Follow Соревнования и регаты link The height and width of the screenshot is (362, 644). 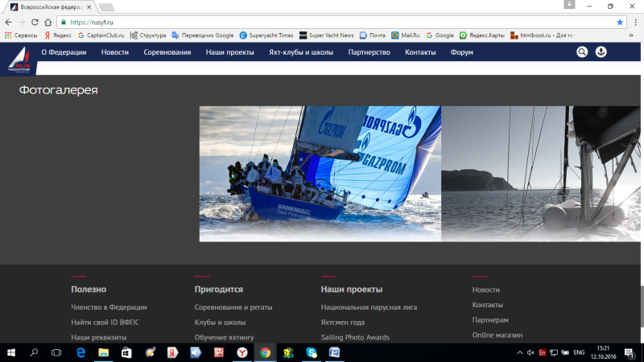(x=233, y=307)
